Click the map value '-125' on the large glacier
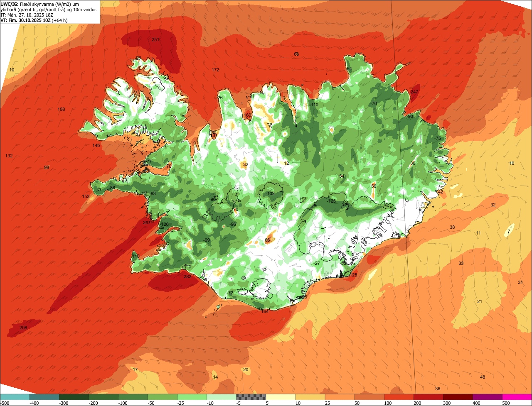Viewport: 532px width, 406px height. coord(331,201)
